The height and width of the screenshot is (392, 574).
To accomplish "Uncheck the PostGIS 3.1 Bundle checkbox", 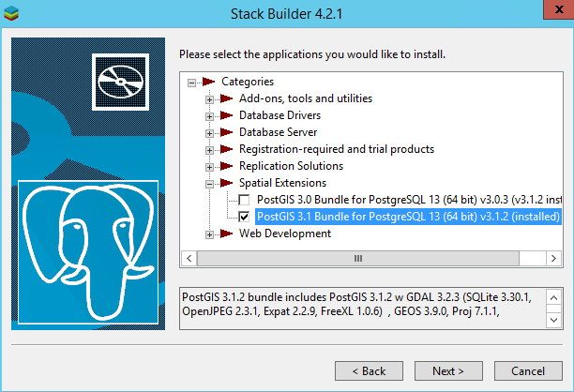I will click(244, 217).
